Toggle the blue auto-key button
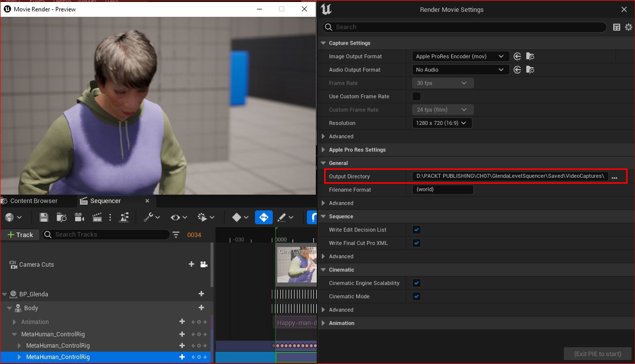 (264, 217)
